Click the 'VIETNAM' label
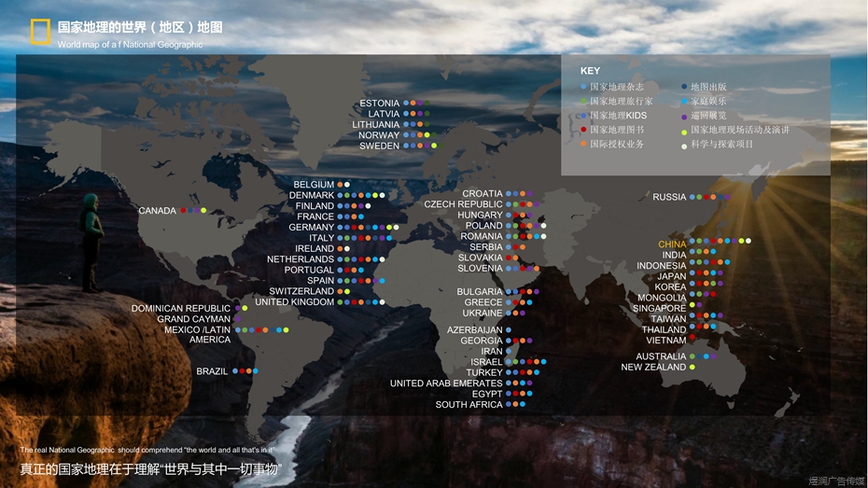Screen dimensions: 868x488 coord(666,341)
